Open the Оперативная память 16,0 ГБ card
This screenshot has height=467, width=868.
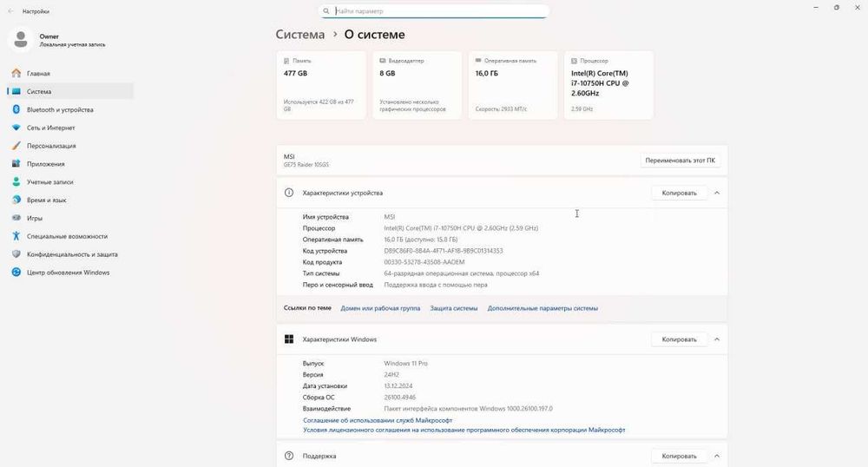(x=513, y=85)
